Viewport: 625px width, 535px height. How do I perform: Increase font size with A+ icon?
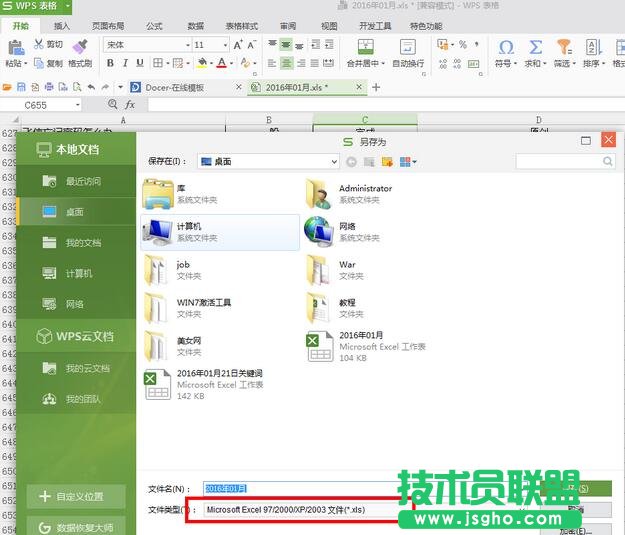[238, 45]
